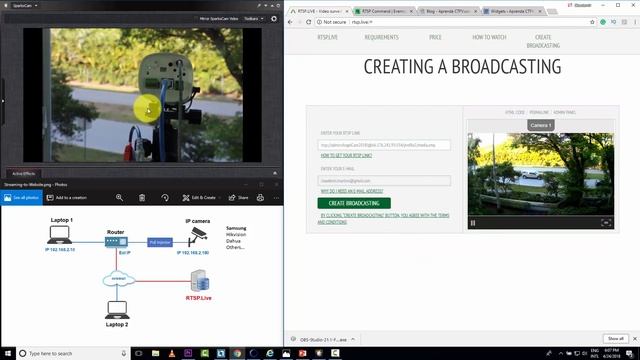Select ADMIN PANEL option above player
This screenshot has height=360, width=640.
pyautogui.click(x=564, y=112)
